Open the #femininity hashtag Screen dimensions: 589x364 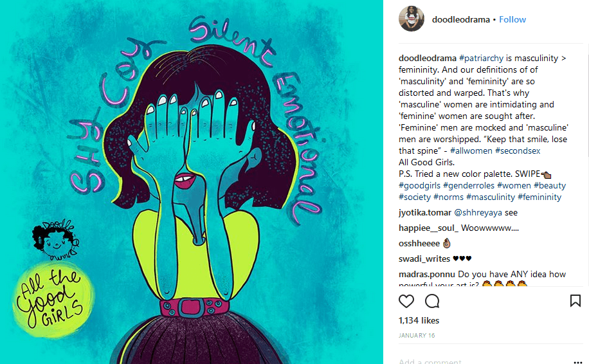pyautogui.click(x=539, y=197)
